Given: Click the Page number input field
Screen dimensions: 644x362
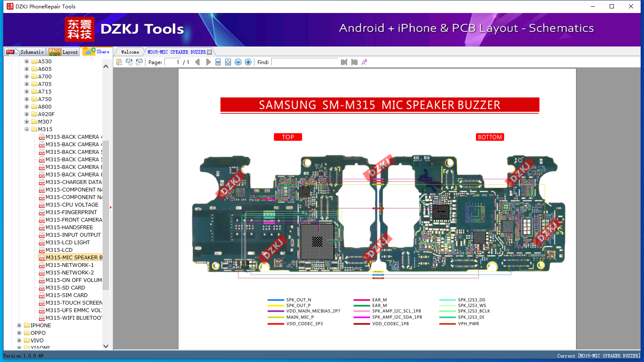Looking at the screenshot, I should pos(172,62).
